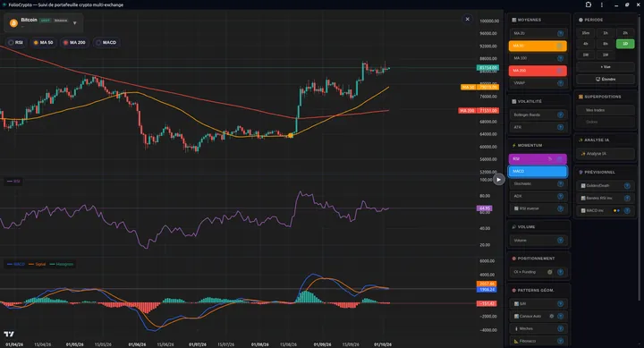This screenshot has width=644, height=348.
Task: Disable the red MA 200 indicator row
Action: (538, 71)
